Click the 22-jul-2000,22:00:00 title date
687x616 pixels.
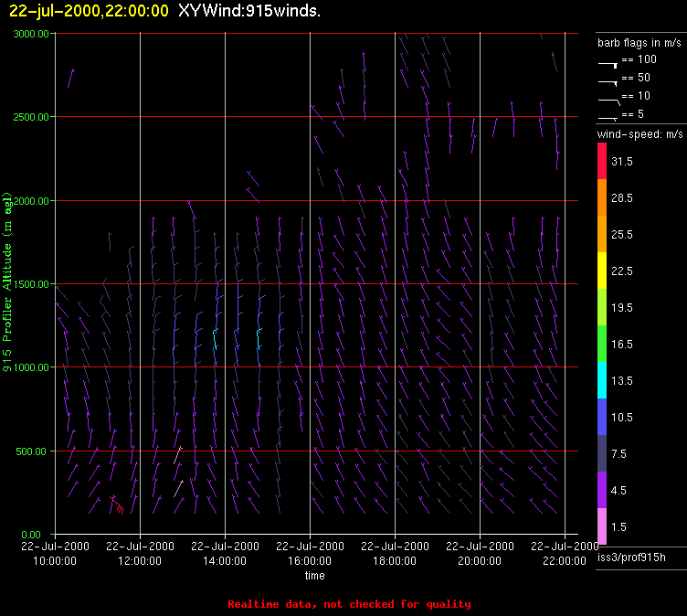[x=89, y=11]
